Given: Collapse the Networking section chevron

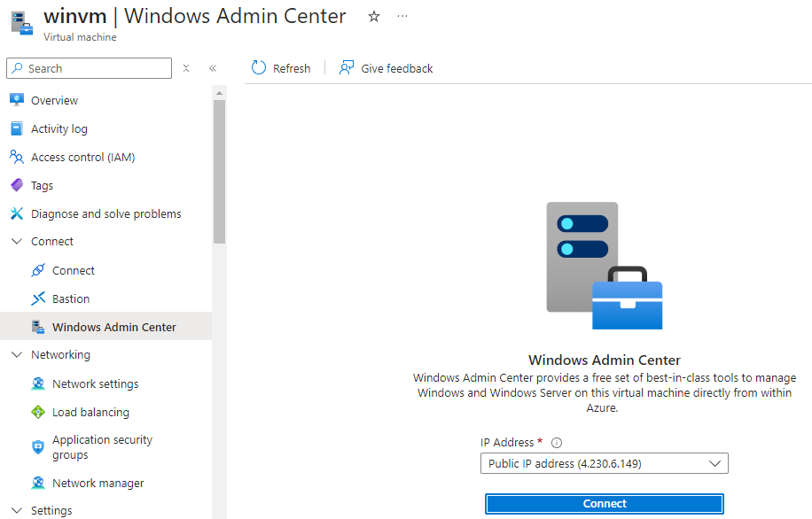Looking at the screenshot, I should click(x=17, y=354).
